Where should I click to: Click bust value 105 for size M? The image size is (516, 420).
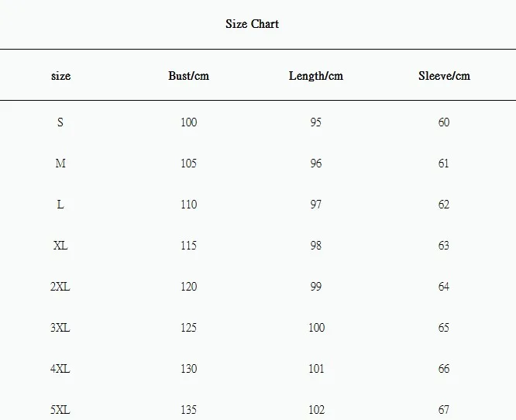(188, 164)
